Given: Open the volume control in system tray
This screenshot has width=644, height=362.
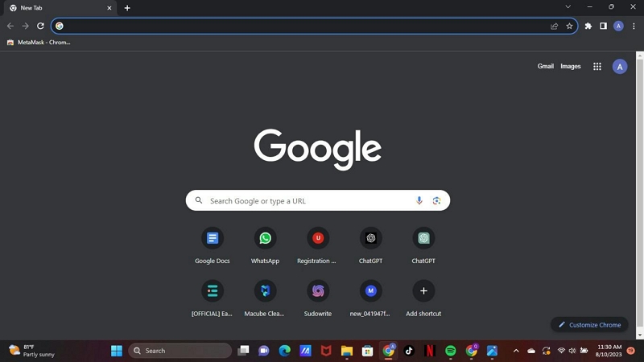Looking at the screenshot, I should tap(572, 351).
